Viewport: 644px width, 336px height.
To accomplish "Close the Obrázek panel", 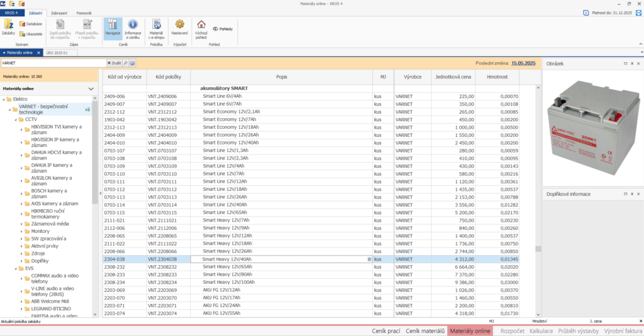I will click(639, 63).
